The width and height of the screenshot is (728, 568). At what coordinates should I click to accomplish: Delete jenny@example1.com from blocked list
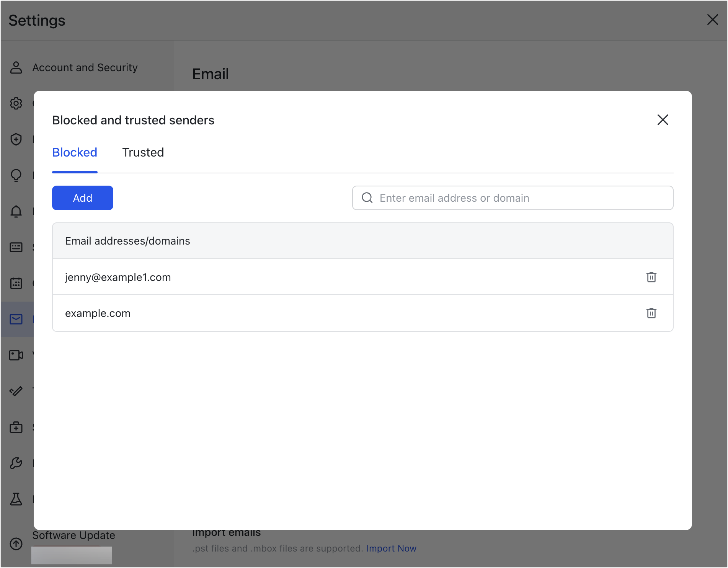tap(651, 277)
